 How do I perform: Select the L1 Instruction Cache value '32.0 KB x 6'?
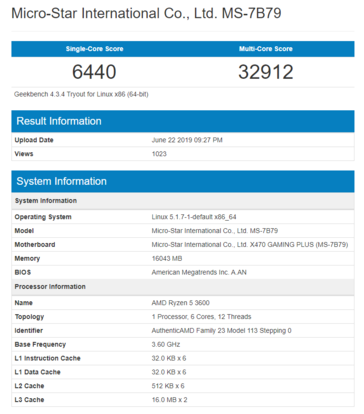pyautogui.click(x=169, y=358)
